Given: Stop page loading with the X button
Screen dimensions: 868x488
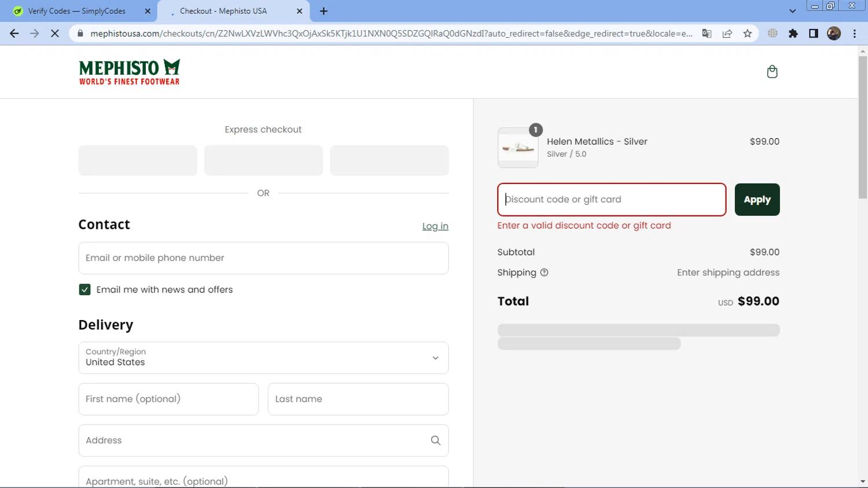Looking at the screenshot, I should [55, 34].
